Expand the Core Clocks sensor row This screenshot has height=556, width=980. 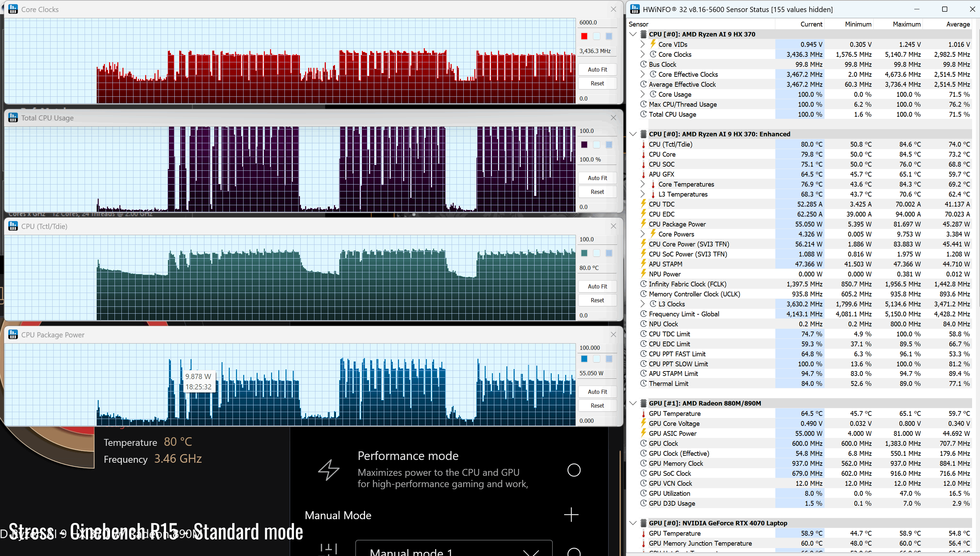click(x=643, y=54)
